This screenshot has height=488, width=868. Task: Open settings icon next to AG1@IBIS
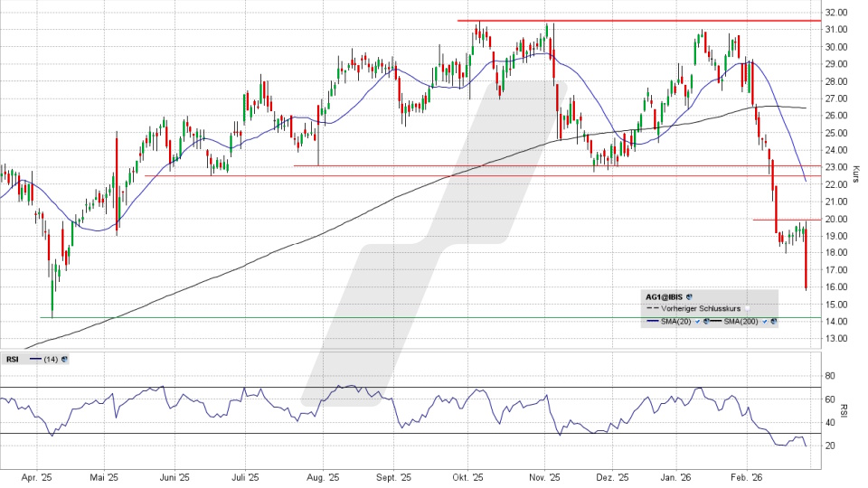point(689,296)
